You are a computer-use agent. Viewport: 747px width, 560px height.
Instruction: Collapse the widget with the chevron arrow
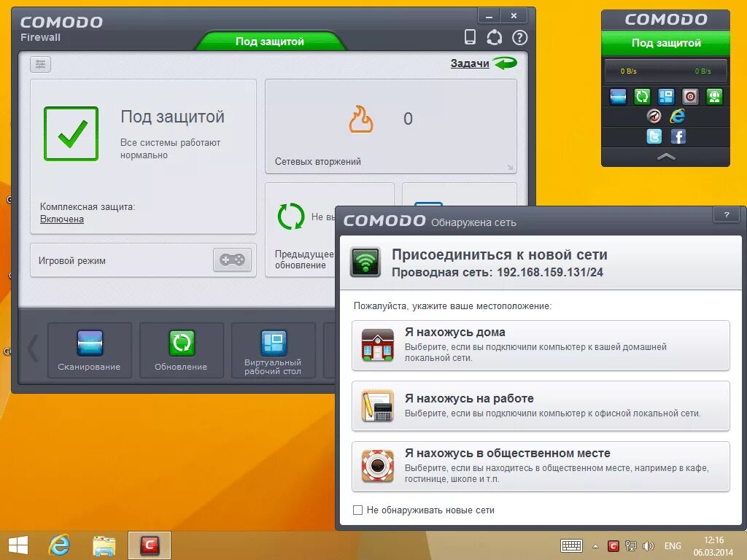pyautogui.click(x=666, y=157)
